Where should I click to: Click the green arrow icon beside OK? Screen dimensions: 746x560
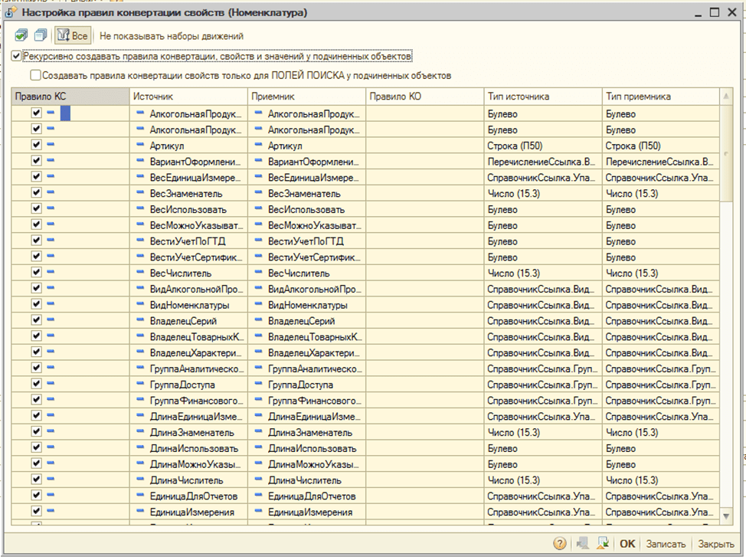(603, 543)
